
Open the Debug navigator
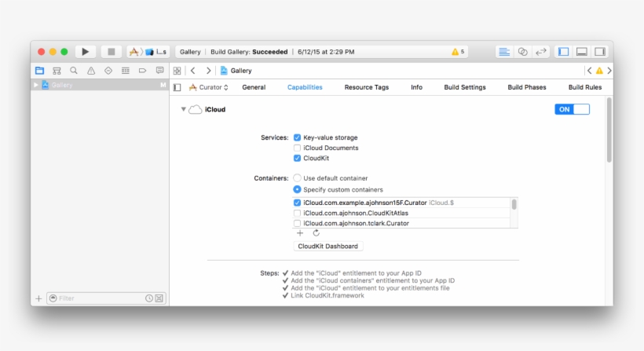(126, 71)
